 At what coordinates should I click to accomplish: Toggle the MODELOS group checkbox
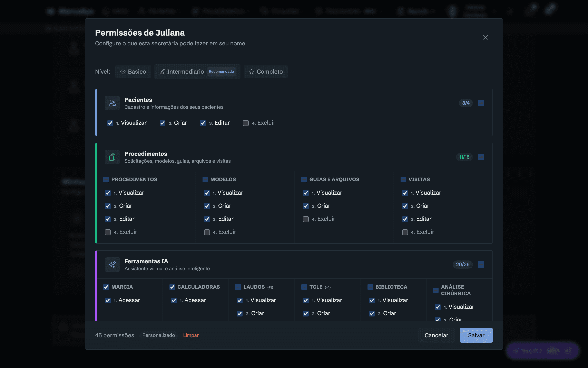(205, 180)
